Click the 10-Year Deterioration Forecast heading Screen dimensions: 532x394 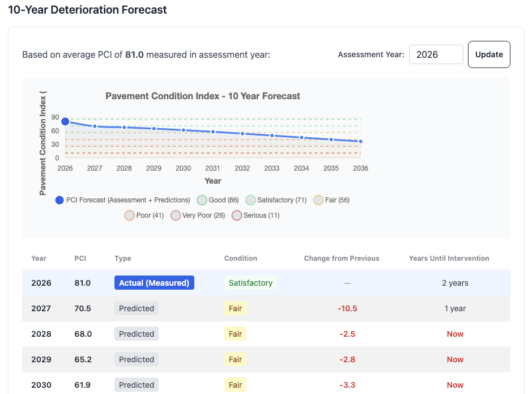[87, 10]
